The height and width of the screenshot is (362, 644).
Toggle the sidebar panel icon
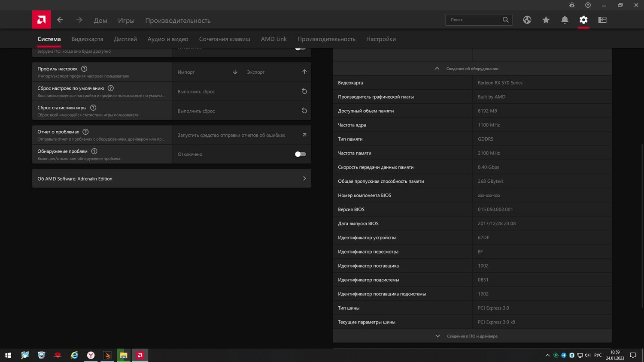click(x=602, y=20)
